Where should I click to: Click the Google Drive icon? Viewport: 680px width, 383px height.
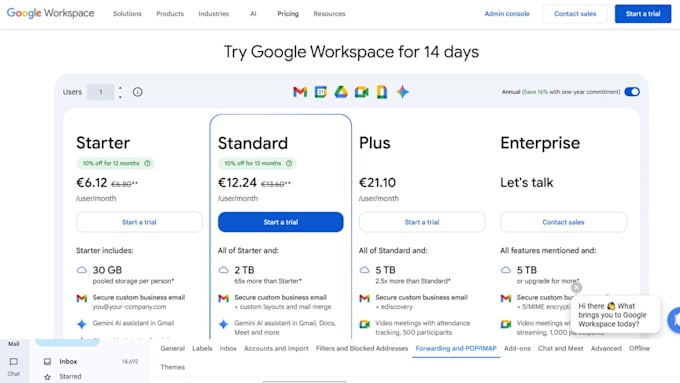[341, 92]
